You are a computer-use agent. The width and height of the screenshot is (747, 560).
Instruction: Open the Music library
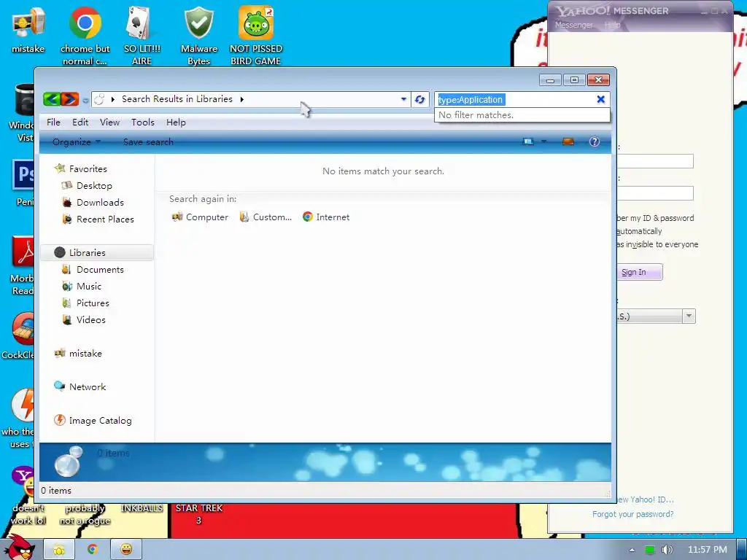pos(89,286)
